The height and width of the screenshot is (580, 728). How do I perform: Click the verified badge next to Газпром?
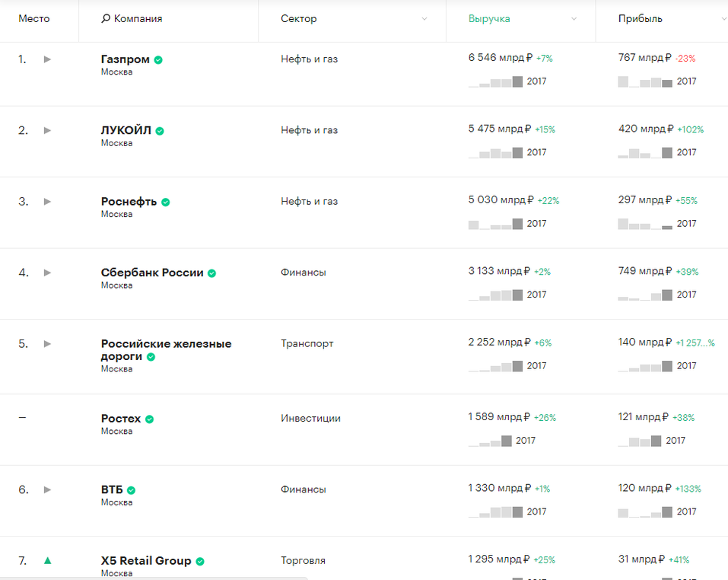158,59
